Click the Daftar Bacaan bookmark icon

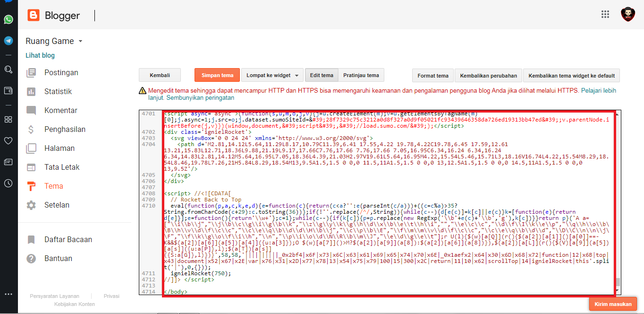[x=31, y=240]
